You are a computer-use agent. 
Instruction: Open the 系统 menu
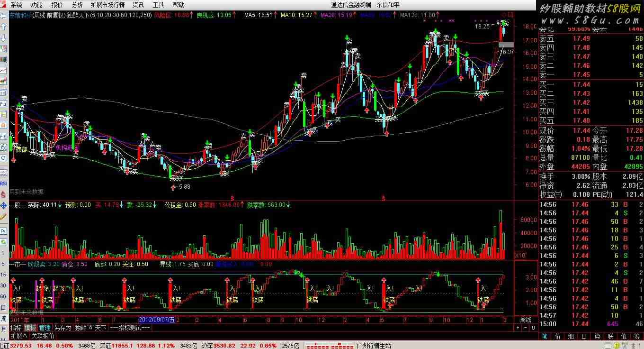tap(16, 5)
